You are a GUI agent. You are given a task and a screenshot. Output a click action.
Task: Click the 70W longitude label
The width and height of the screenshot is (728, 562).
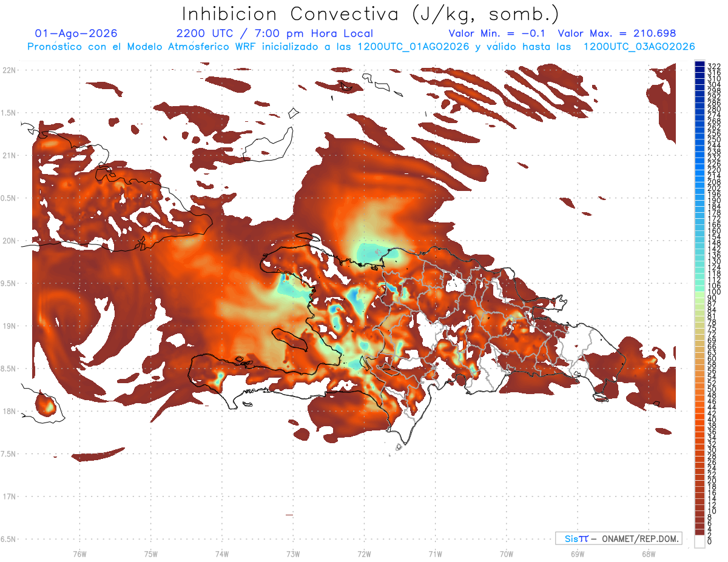[x=506, y=554]
